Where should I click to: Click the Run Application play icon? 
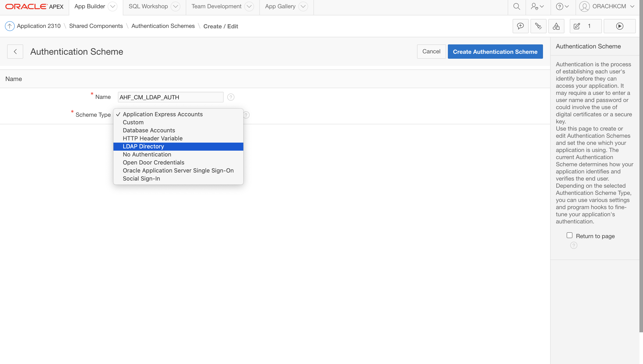tap(619, 26)
